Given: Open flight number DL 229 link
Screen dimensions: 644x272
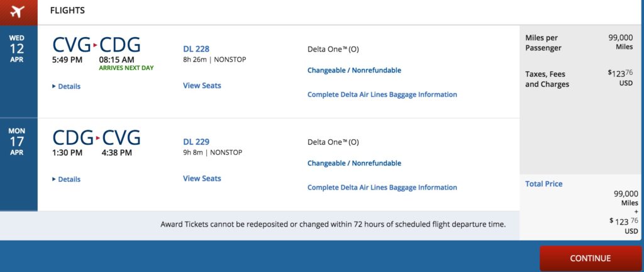Looking at the screenshot, I should click(x=196, y=142).
